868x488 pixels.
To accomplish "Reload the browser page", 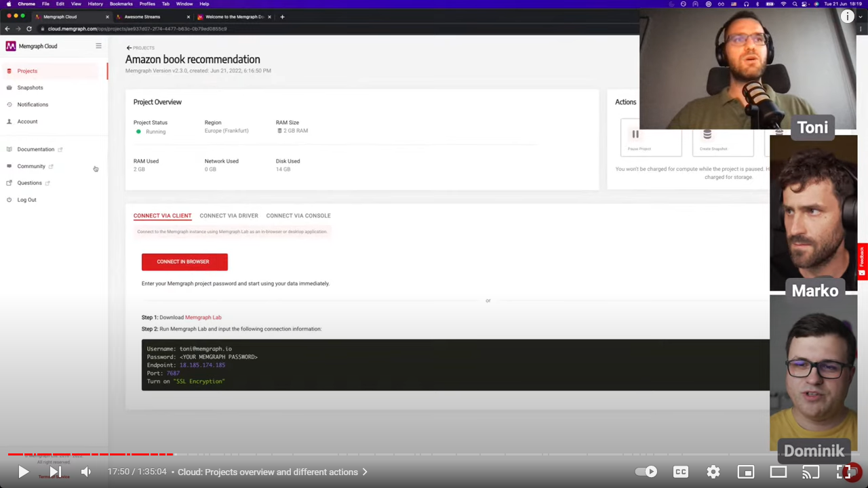I will tap(29, 29).
